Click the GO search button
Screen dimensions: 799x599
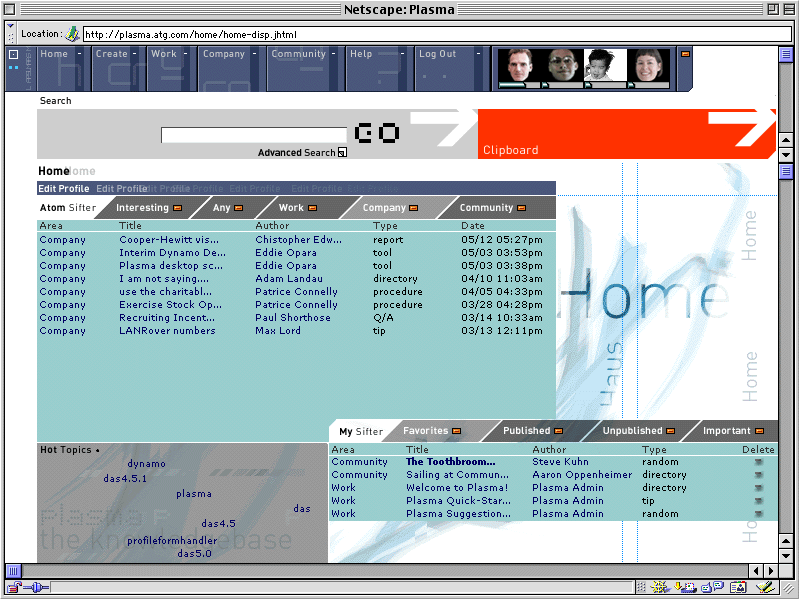[x=377, y=132]
